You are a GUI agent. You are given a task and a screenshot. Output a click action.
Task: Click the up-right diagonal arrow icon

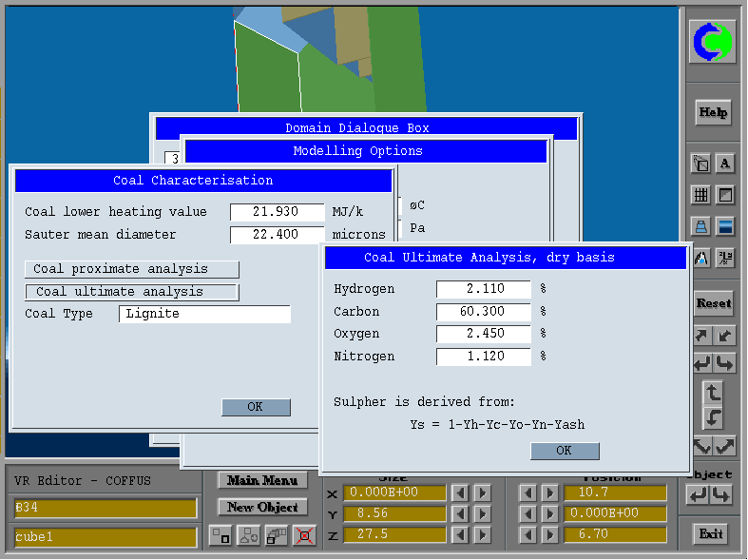pos(701,336)
